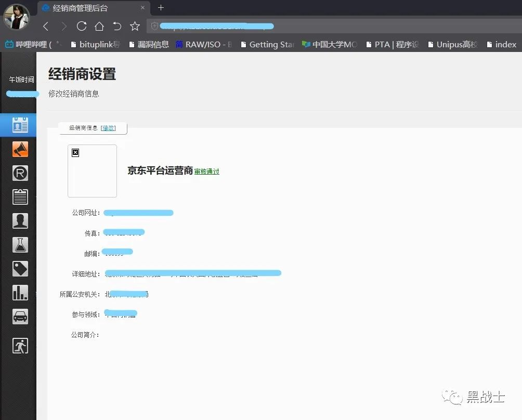Open the bar chart statistics sidebar icon

20,293
